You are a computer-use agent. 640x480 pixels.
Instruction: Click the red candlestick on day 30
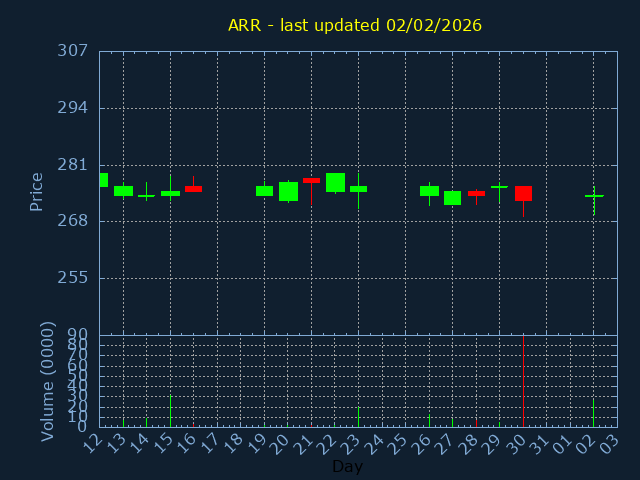[523, 193]
